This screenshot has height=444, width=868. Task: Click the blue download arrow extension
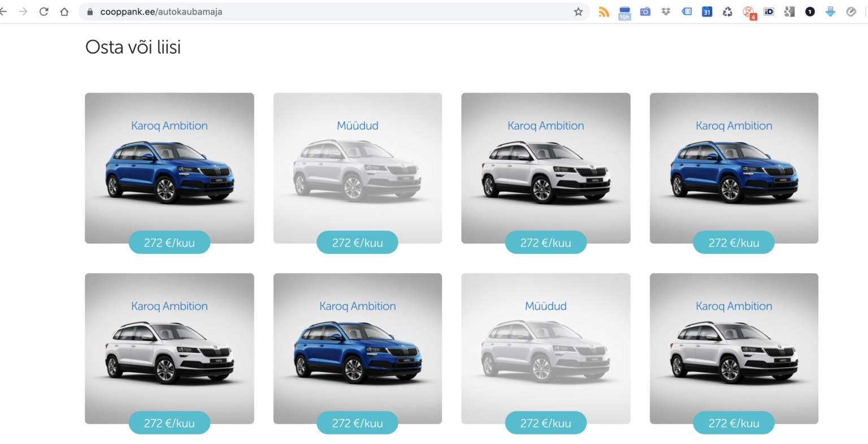coord(830,12)
